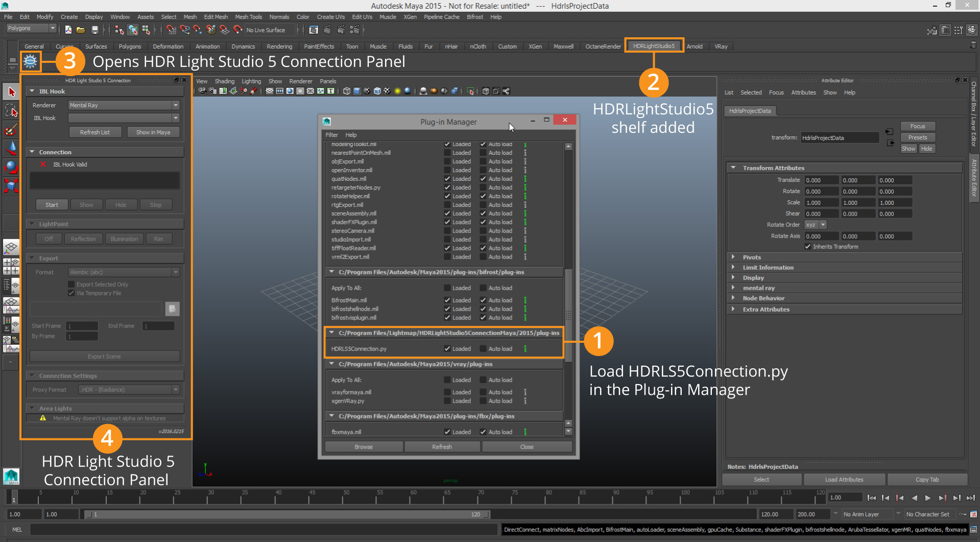Click the Refresh List button

[95, 132]
